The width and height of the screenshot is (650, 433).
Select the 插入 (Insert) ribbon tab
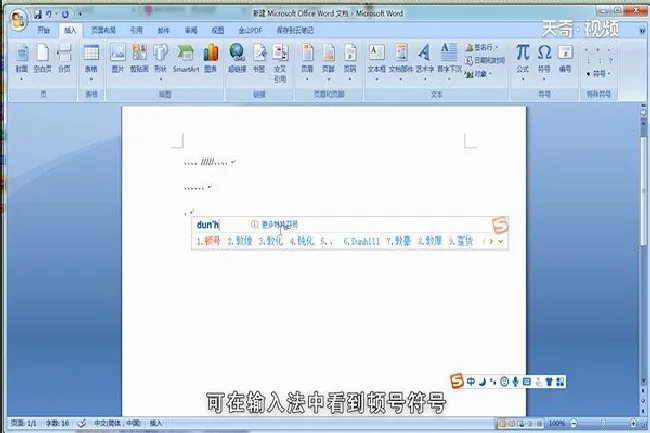[x=70, y=30]
